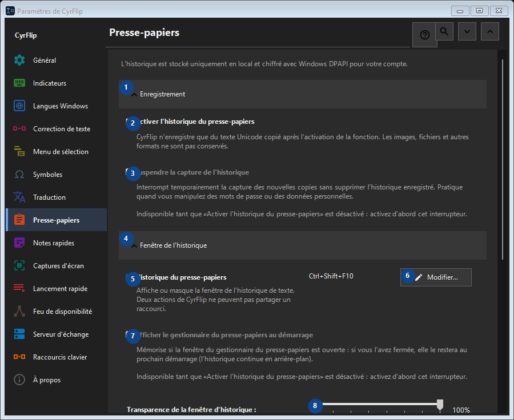Click the Feu de disponibilité icon
The image size is (514, 420).
point(19,311)
